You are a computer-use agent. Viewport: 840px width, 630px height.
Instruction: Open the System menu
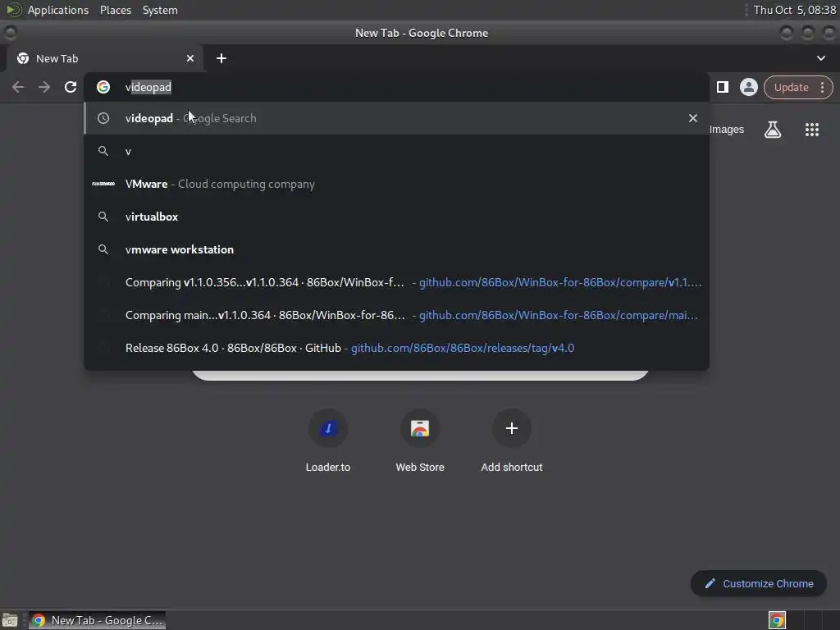(x=160, y=10)
